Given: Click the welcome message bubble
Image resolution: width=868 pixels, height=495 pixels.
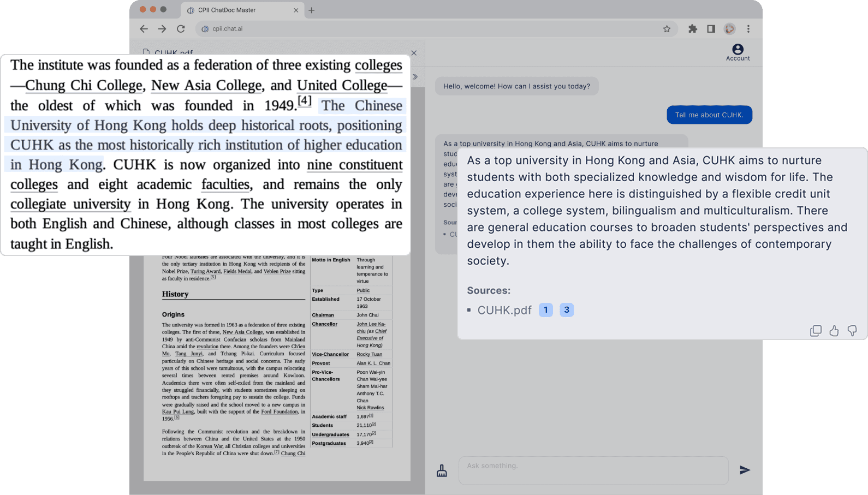Looking at the screenshot, I should [x=516, y=86].
